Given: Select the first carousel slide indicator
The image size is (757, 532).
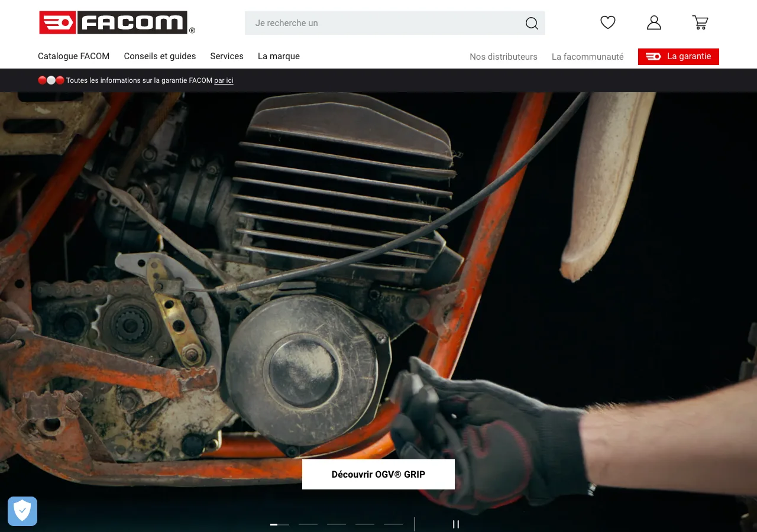Looking at the screenshot, I should (280, 524).
